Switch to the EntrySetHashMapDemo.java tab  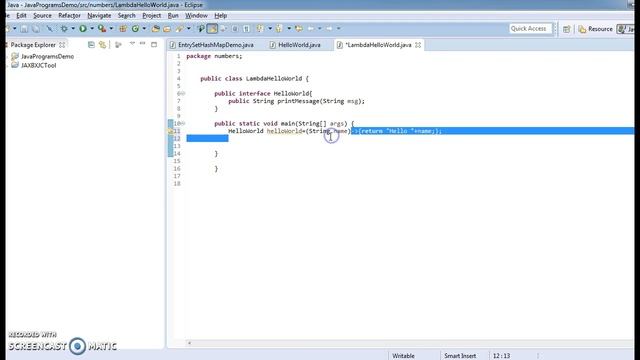212,45
